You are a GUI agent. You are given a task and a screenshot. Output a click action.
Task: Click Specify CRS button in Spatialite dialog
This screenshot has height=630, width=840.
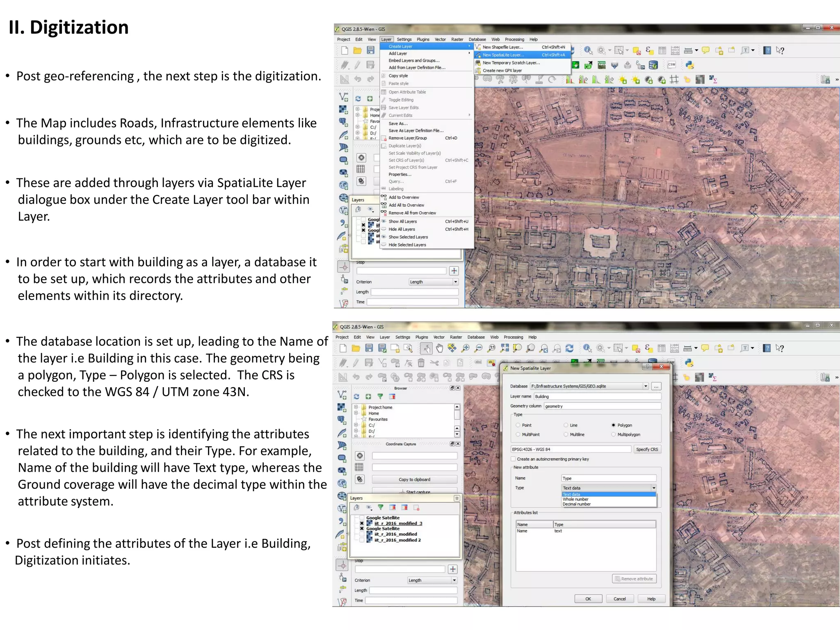pos(647,450)
